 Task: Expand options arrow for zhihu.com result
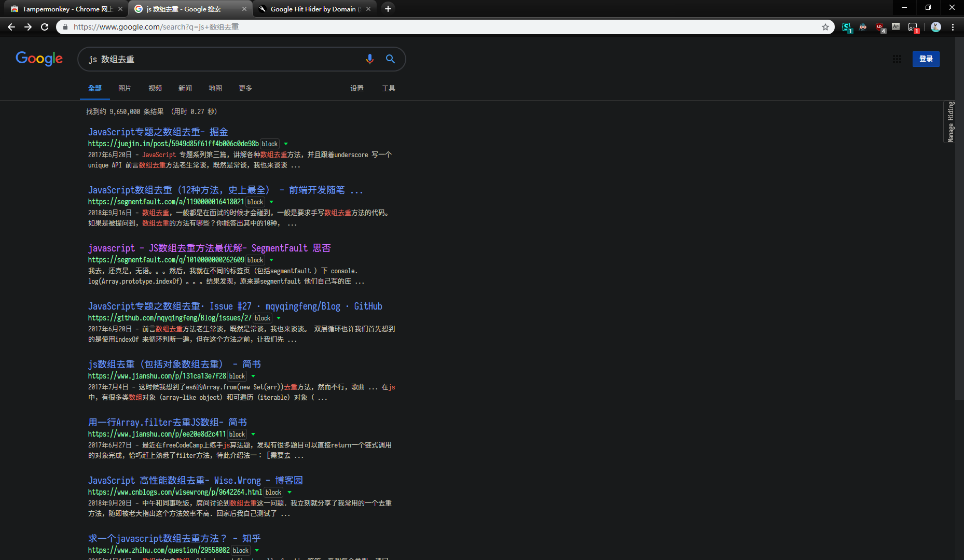click(257, 551)
